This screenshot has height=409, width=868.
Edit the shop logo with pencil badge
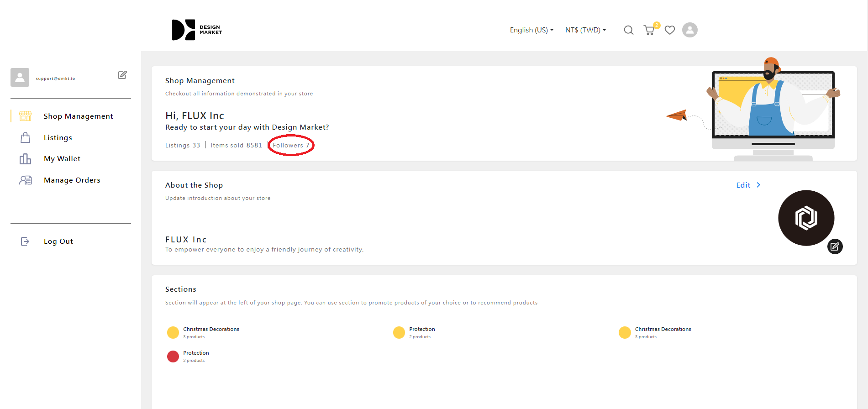[835, 246]
